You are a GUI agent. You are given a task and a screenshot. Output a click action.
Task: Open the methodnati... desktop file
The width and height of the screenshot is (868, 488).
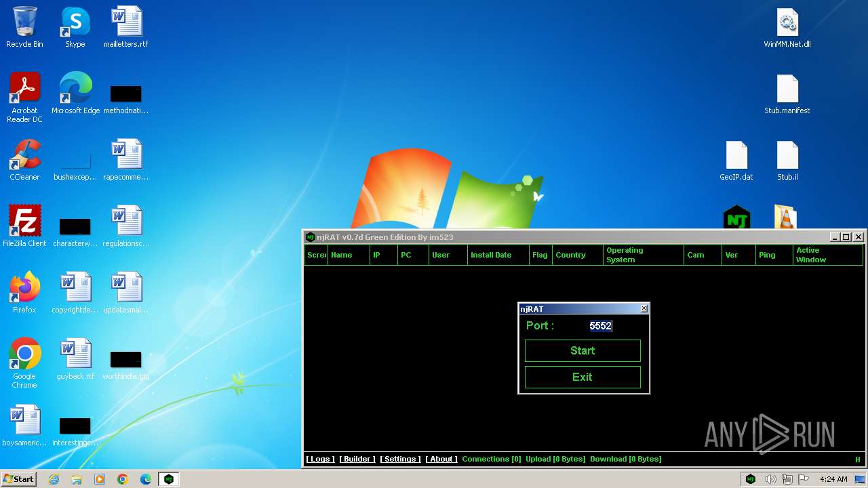tap(126, 98)
